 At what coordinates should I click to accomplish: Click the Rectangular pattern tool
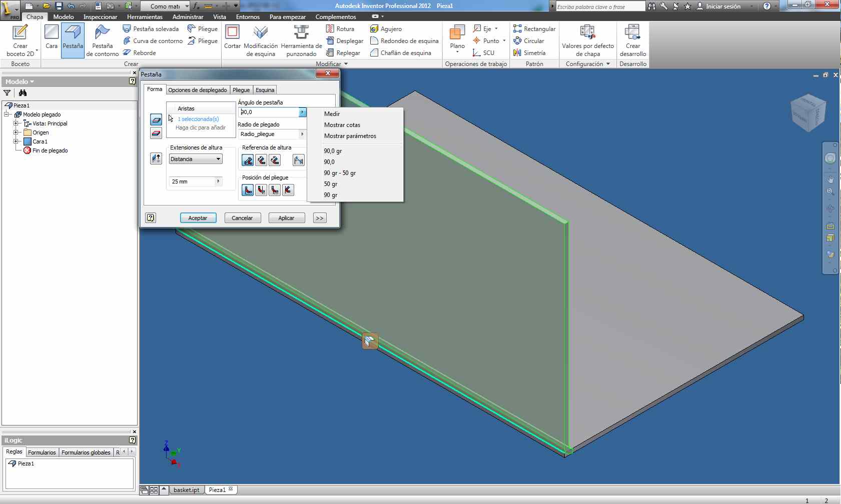point(534,29)
